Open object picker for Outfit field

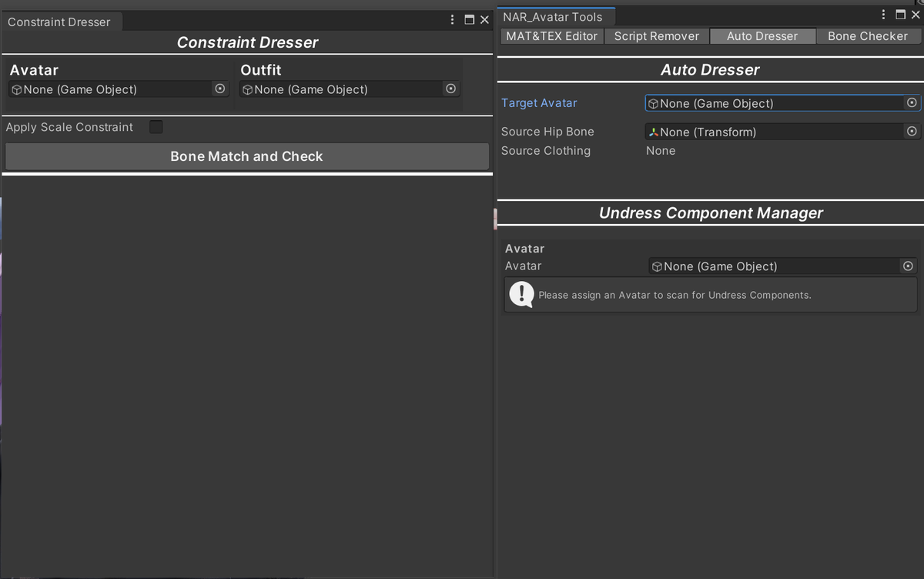451,89
